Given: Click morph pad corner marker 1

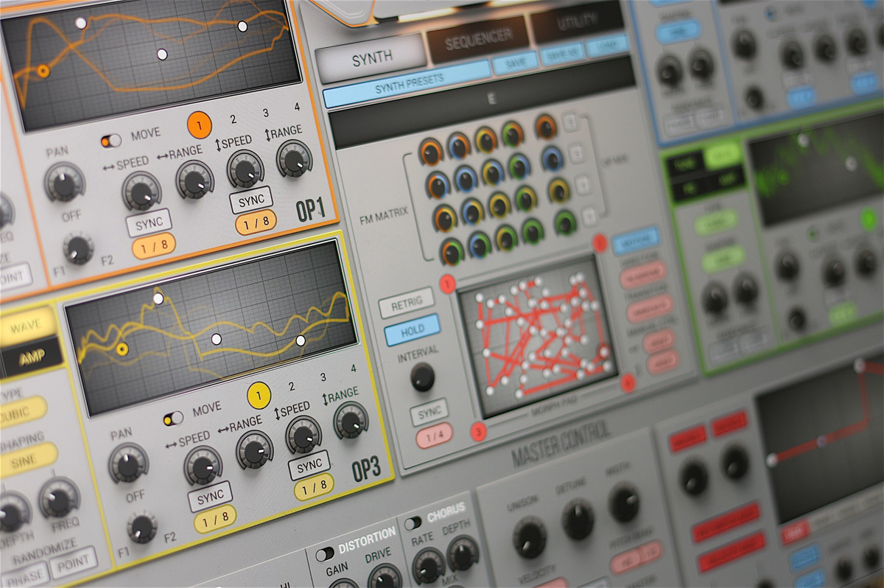Looking at the screenshot, I should pos(447,284).
